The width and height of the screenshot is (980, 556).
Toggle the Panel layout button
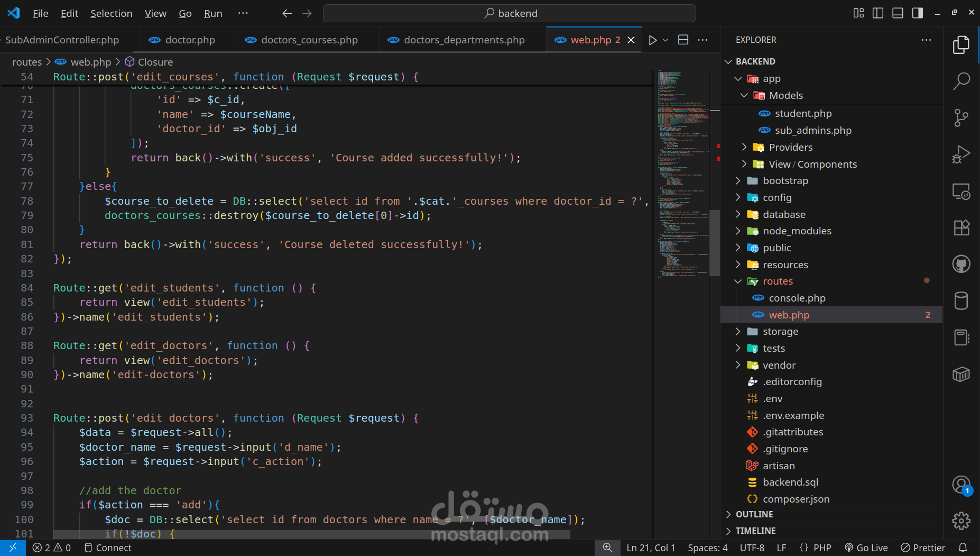point(898,13)
